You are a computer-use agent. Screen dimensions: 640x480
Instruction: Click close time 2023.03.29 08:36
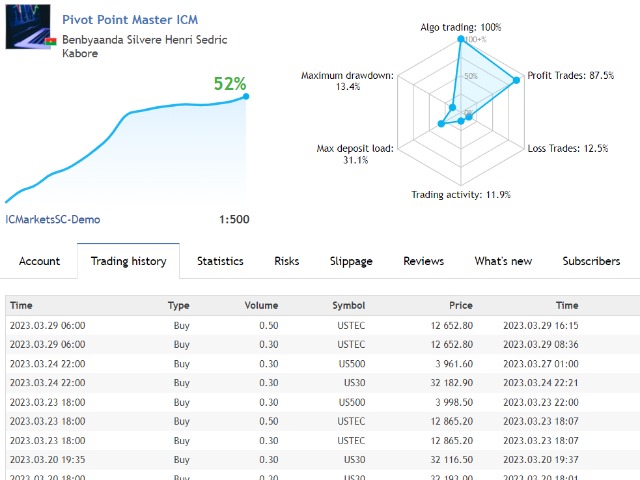click(540, 344)
